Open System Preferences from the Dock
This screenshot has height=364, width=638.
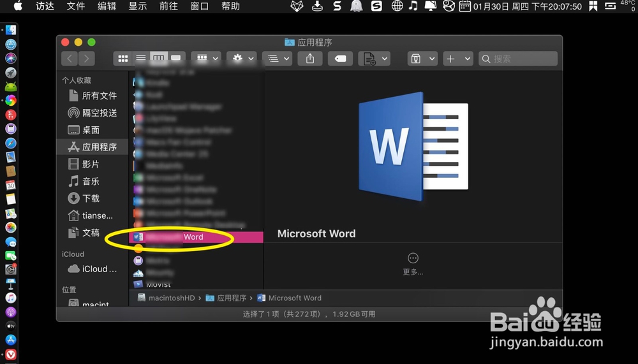point(11,269)
